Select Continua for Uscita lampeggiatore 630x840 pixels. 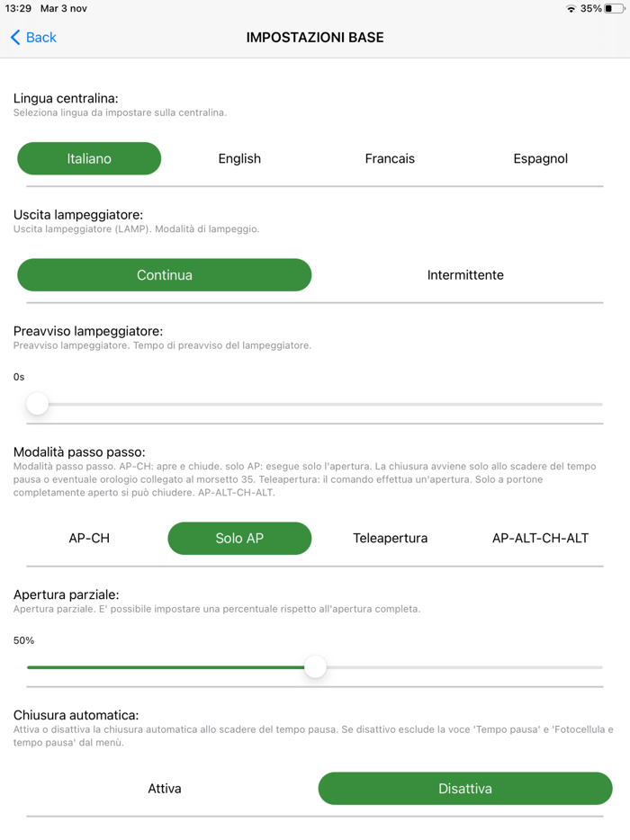pos(165,275)
